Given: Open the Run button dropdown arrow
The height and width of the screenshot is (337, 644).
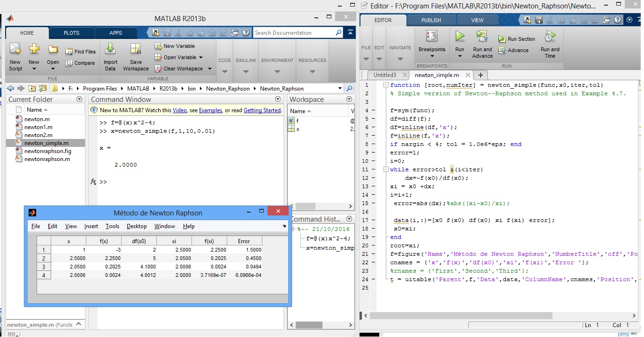Looking at the screenshot, I should [460, 56].
